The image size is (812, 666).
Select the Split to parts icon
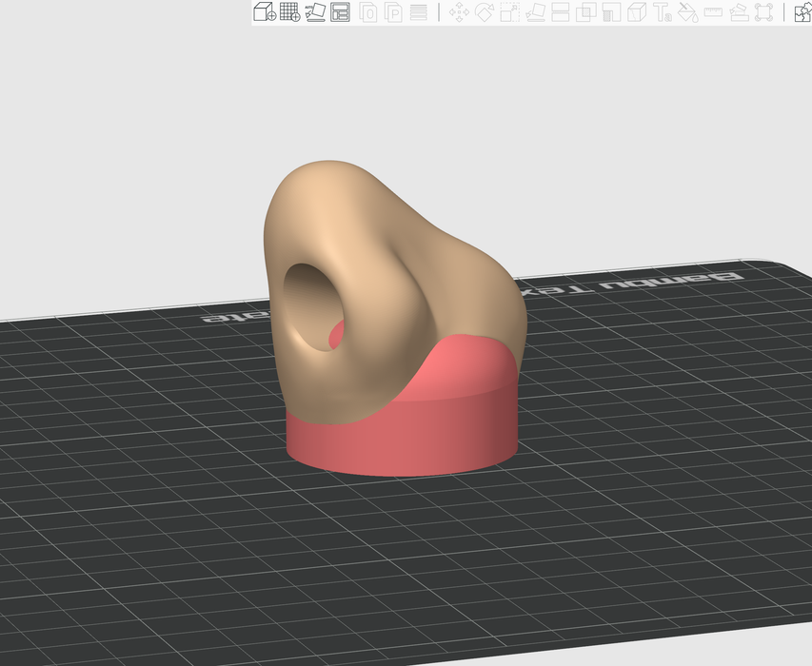pyautogui.click(x=393, y=12)
